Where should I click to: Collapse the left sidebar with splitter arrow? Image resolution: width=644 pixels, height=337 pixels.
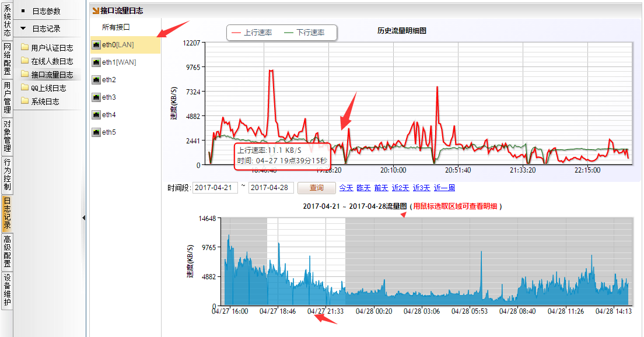[x=83, y=217]
